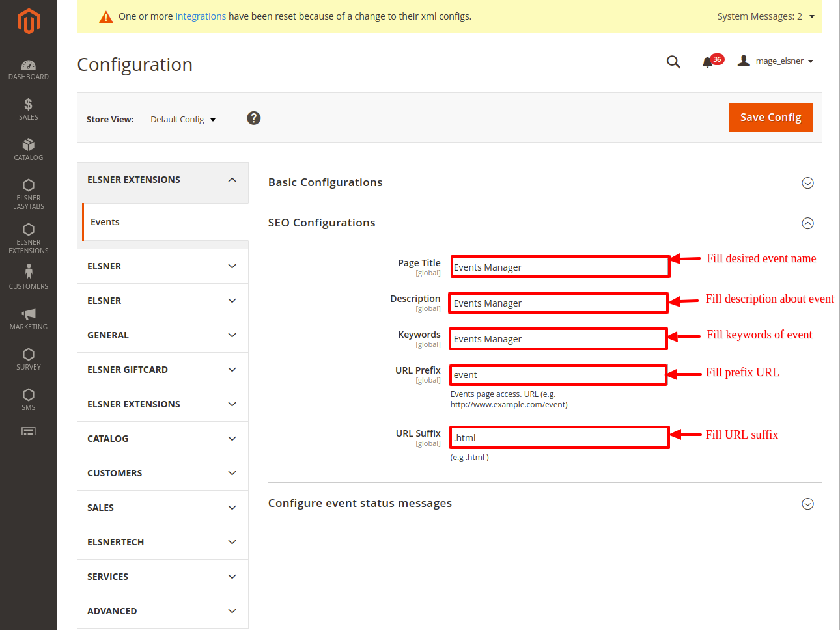Screen dimensions: 840x630
Task: Click the search magnifier icon
Action: point(673,62)
